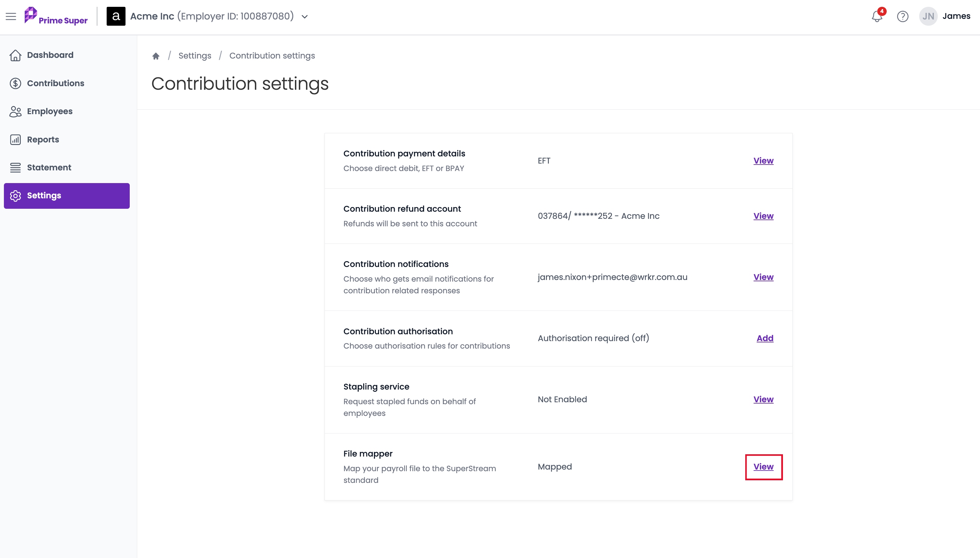
Task: View the File mapper settings
Action: pyautogui.click(x=763, y=466)
